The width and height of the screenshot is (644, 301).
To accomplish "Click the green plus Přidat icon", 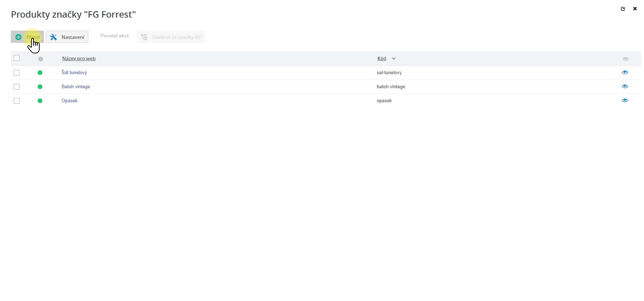I will coord(18,37).
